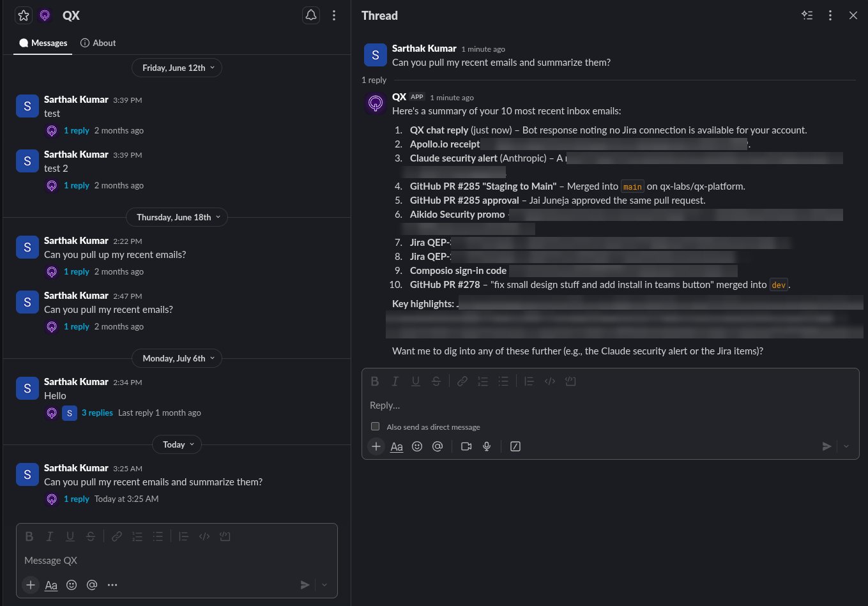Open the Thursday, June 18th date dropdown
This screenshot has width=868, height=606.
click(177, 217)
